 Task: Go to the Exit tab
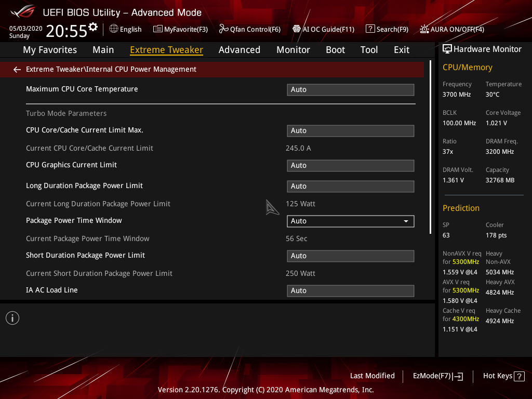[402, 50]
